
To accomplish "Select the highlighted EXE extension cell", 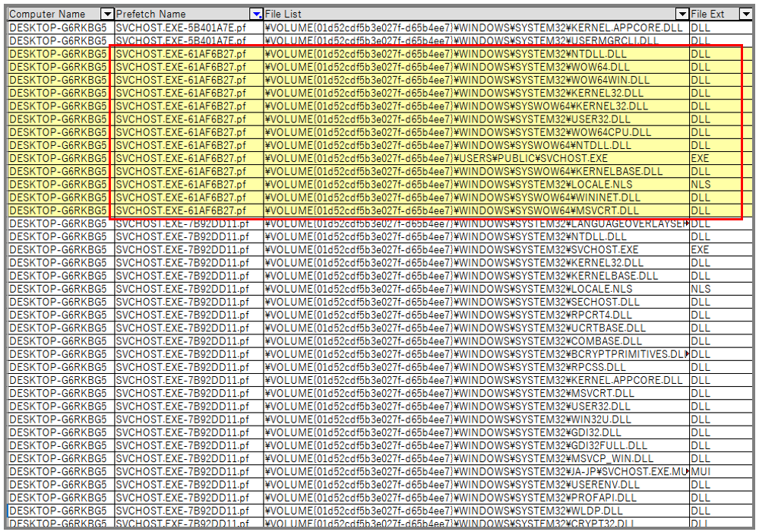I will pos(721,158).
